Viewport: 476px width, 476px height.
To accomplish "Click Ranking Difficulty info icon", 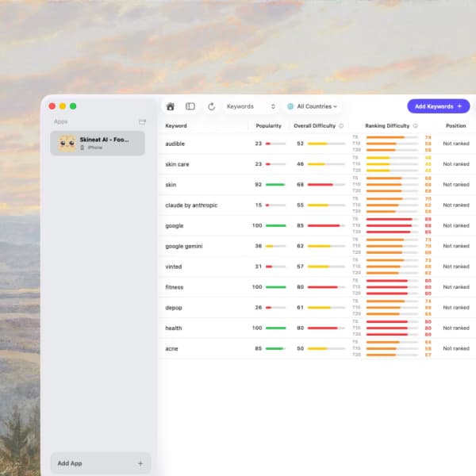I will point(415,125).
